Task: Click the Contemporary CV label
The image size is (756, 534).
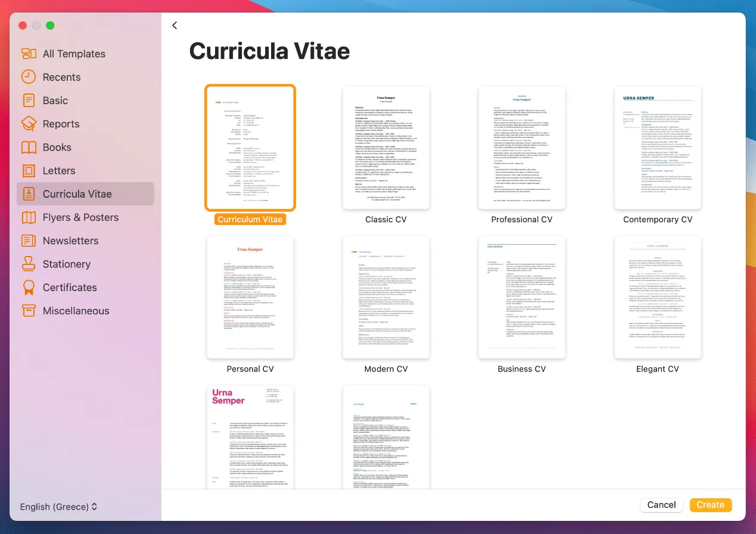Action: (658, 219)
